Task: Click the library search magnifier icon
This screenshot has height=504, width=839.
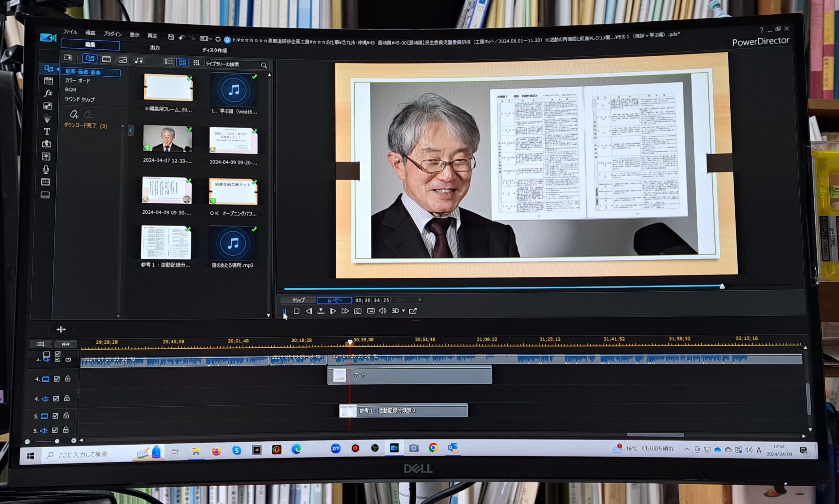Action: tap(264, 65)
